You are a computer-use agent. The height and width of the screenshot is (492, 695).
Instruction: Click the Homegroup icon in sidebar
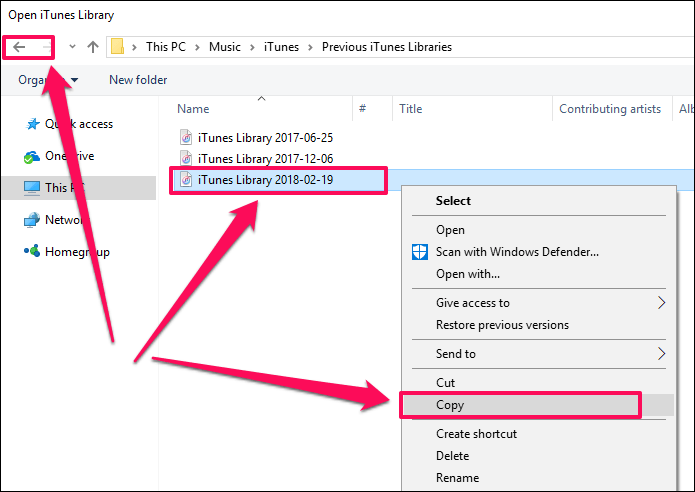[31, 251]
